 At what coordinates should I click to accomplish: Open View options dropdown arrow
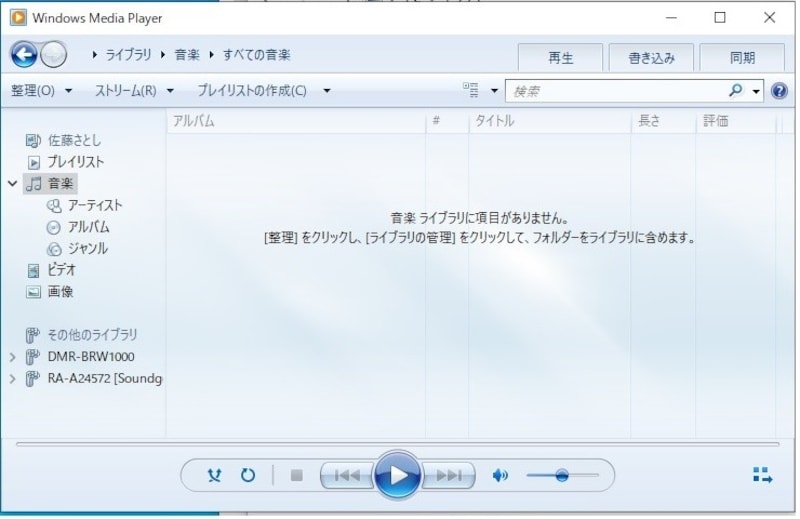pyautogui.click(x=496, y=91)
